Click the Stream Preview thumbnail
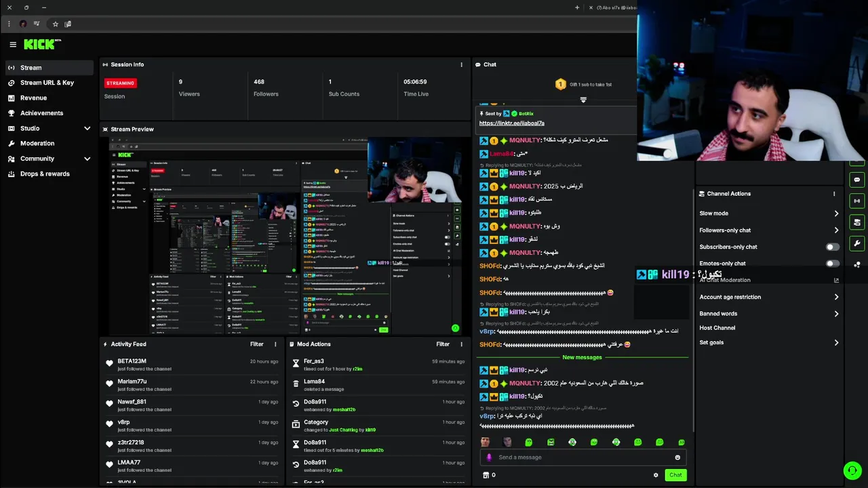The width and height of the screenshot is (868, 488). coord(285,236)
